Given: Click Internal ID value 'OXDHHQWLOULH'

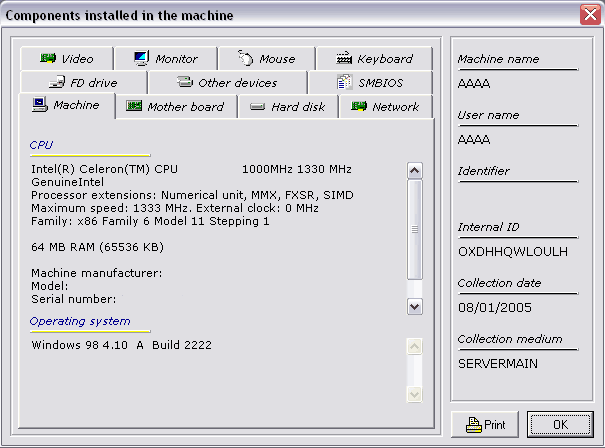Looking at the screenshot, I should (x=513, y=252).
